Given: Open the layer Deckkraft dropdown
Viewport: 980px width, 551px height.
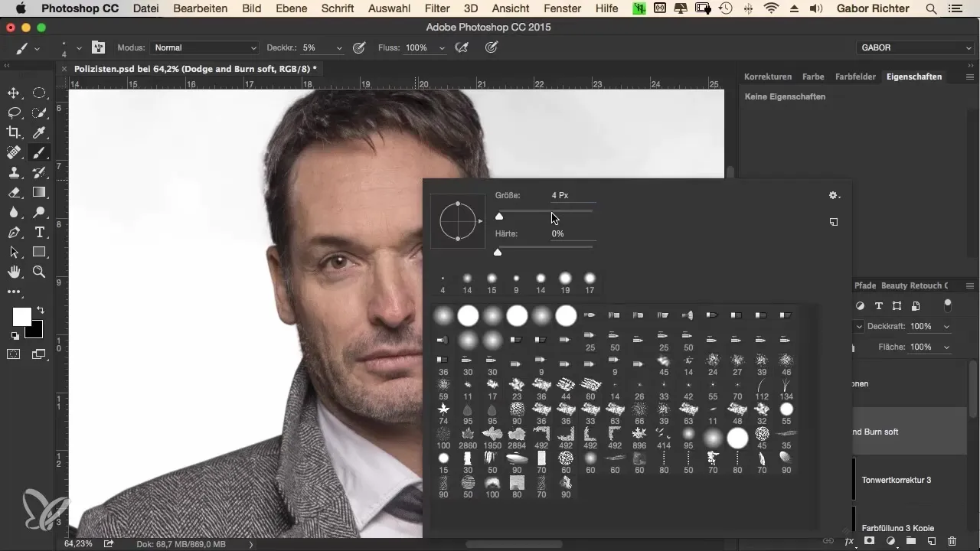Looking at the screenshot, I should [x=947, y=326].
